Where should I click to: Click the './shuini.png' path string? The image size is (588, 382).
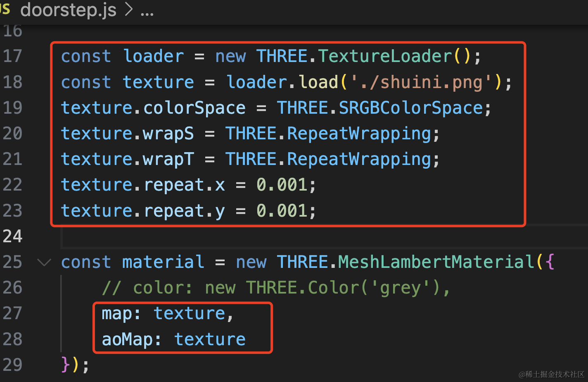point(422,82)
